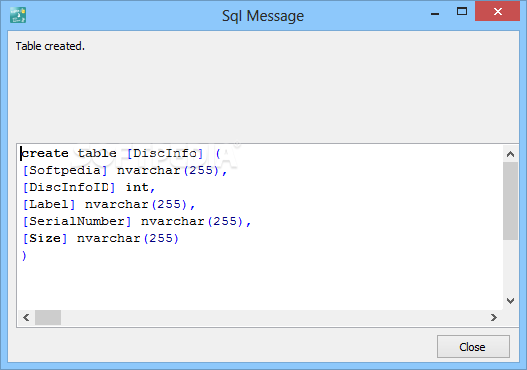Click on [SerialNumber] column text

tap(77, 221)
